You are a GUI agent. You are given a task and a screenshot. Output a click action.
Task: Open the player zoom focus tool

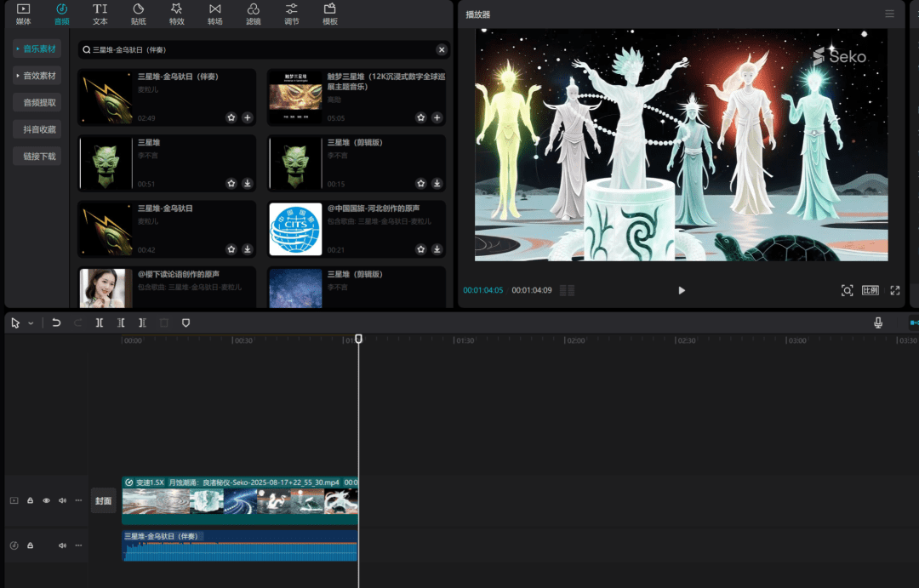click(847, 290)
